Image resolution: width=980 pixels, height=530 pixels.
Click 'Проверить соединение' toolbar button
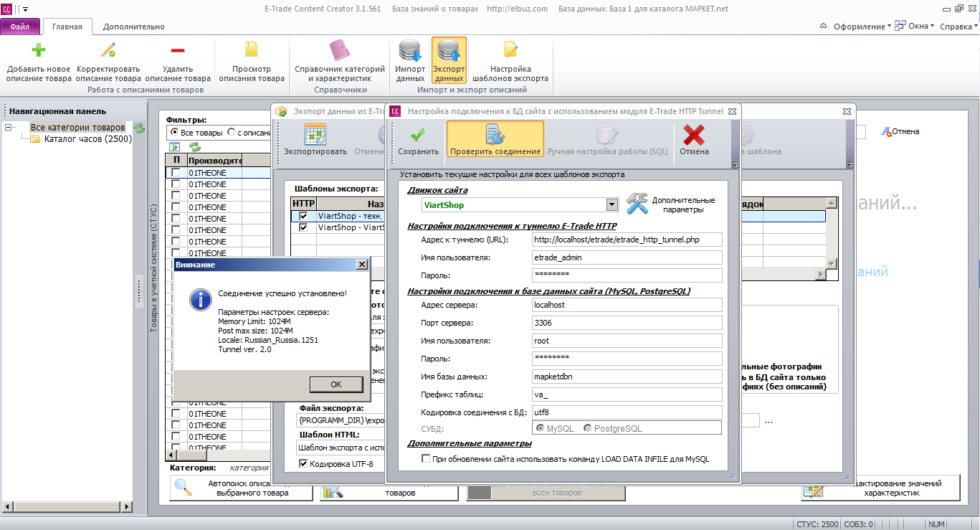(x=495, y=138)
